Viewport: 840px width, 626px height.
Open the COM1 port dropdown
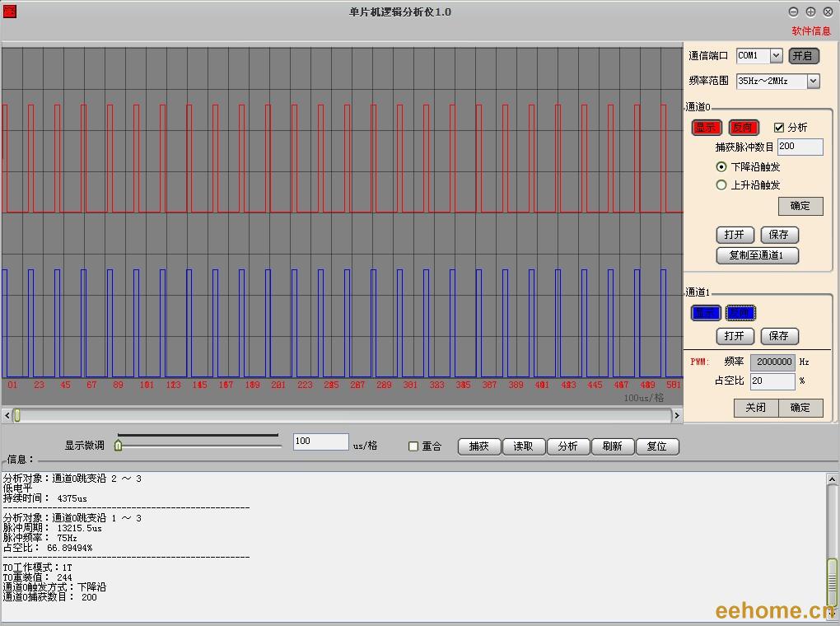click(776, 56)
